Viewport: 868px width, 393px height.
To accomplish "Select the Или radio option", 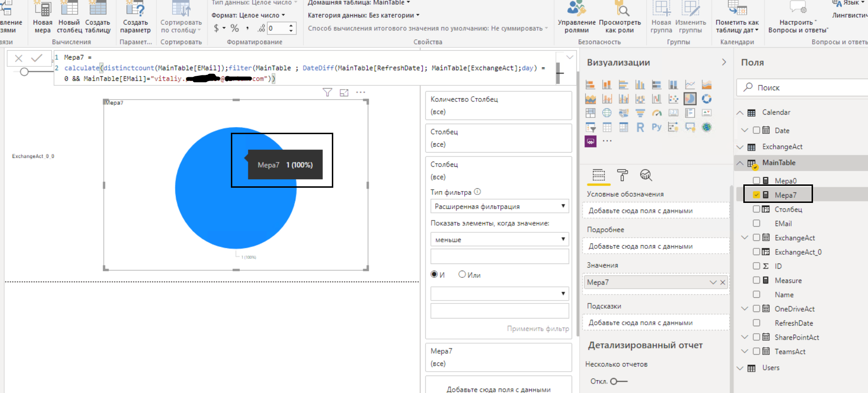I will pos(462,274).
